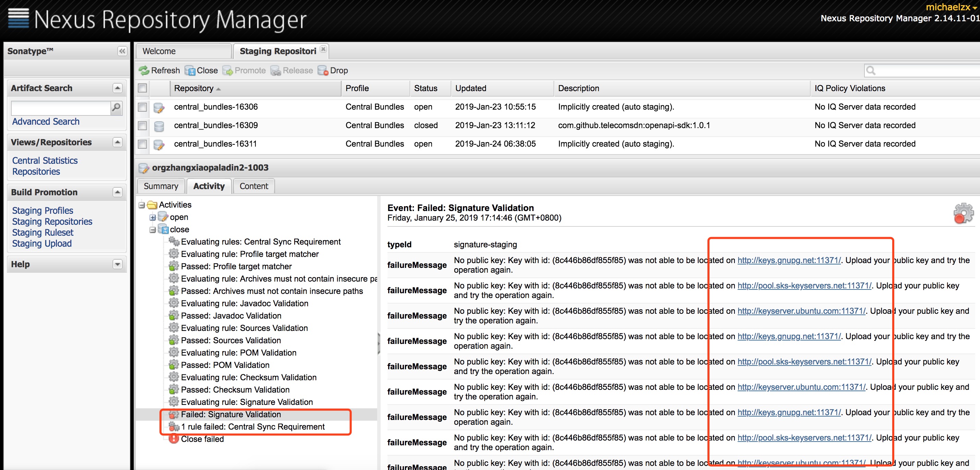Screen dimensions: 980x470
Task: Sort by the Updated column header
Action: click(x=502, y=88)
